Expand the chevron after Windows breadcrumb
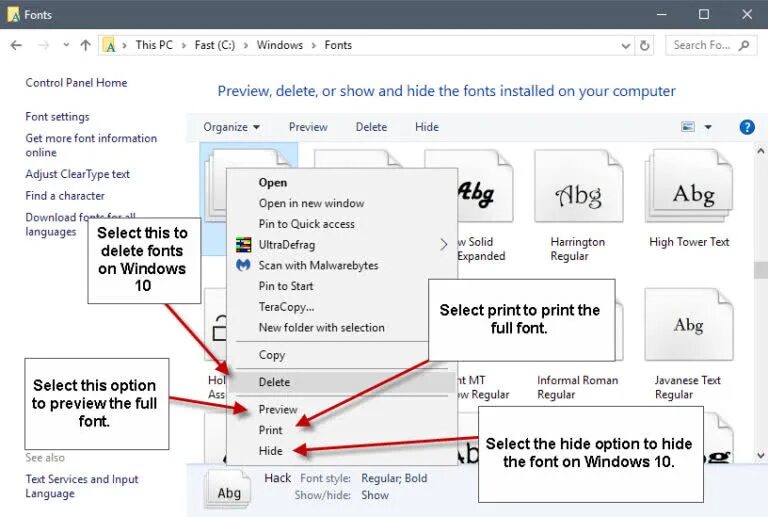Screen dimensions: 768x517 point(313,46)
